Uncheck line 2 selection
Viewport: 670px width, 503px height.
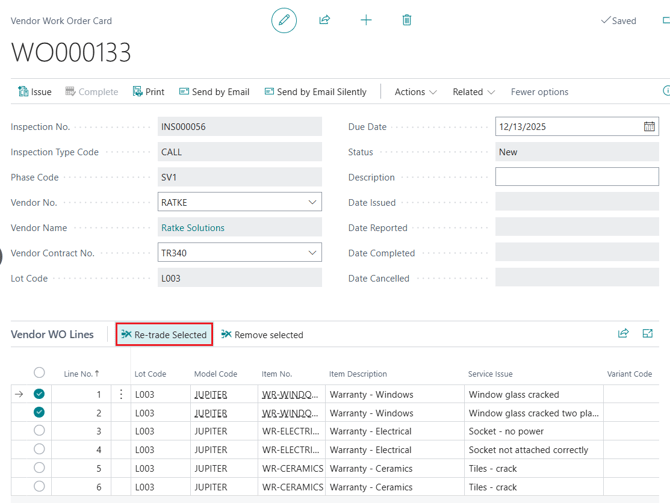pyautogui.click(x=39, y=412)
